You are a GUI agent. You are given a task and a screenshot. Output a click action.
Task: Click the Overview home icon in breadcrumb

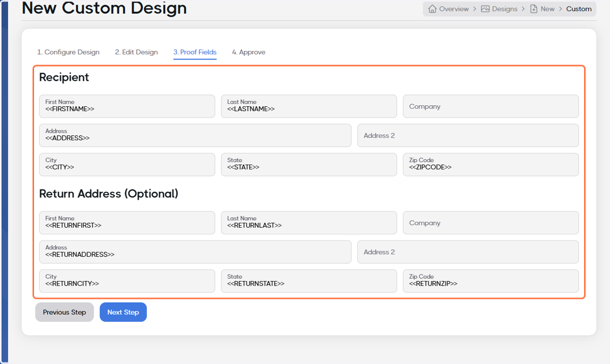pyautogui.click(x=433, y=9)
